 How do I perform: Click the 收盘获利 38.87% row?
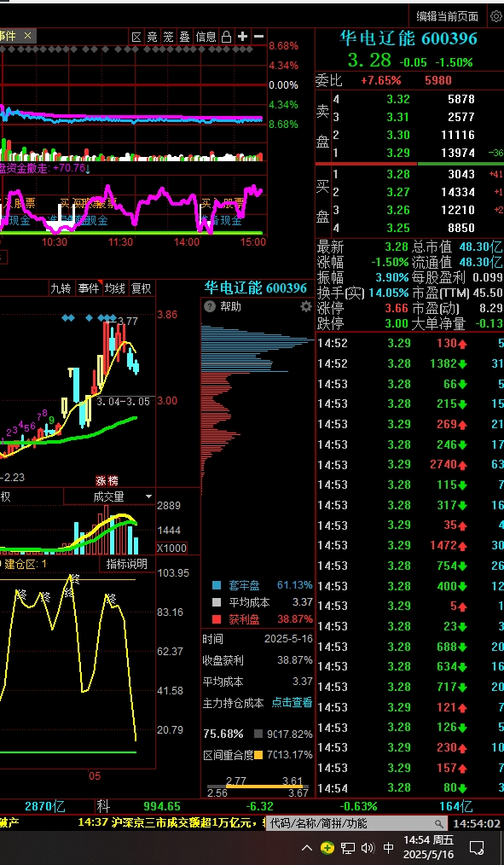click(x=258, y=660)
